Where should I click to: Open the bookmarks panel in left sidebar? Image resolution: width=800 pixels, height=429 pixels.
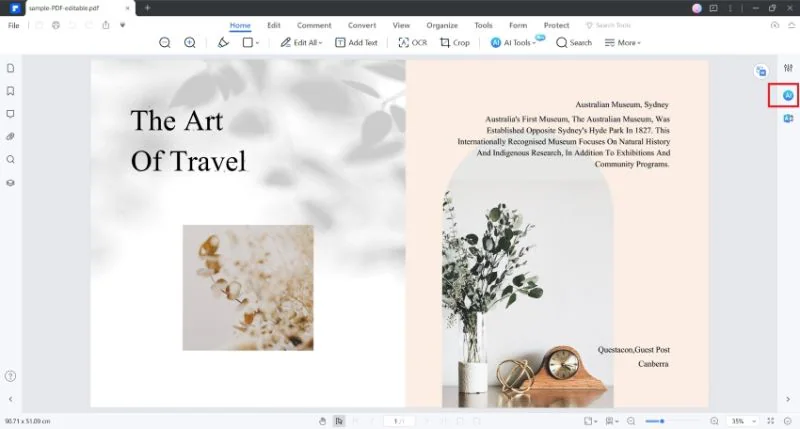(x=10, y=91)
